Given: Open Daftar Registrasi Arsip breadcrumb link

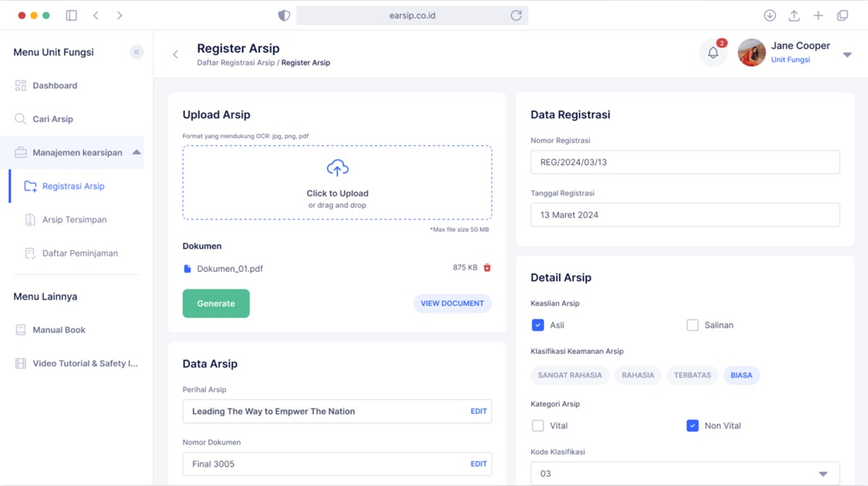Looking at the screenshot, I should 236,63.
